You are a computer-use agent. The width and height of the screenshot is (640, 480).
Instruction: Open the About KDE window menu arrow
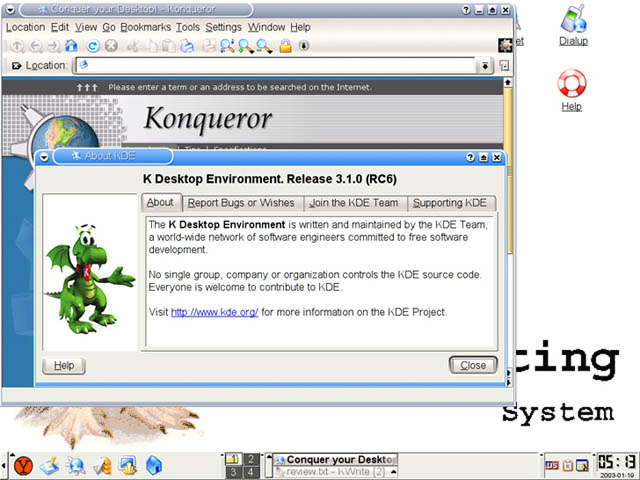tap(44, 157)
